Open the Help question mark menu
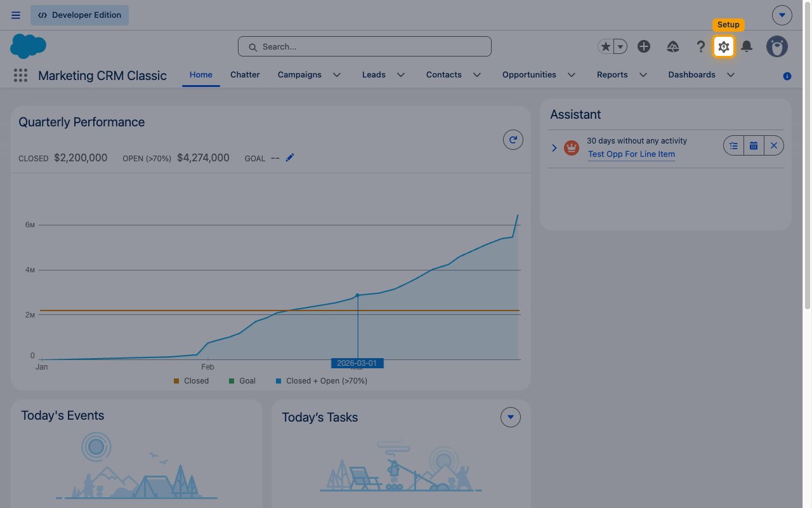Screen dimensions: 812x508 [x=700, y=46]
